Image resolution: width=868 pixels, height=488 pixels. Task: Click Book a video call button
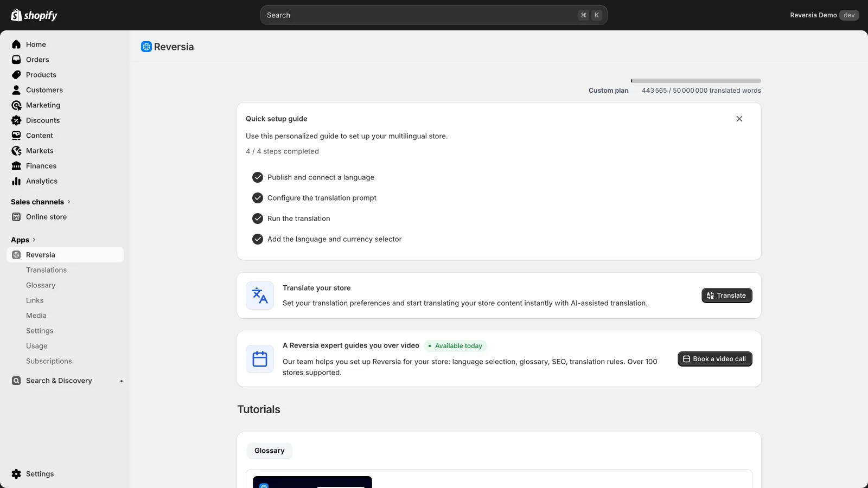pos(715,359)
